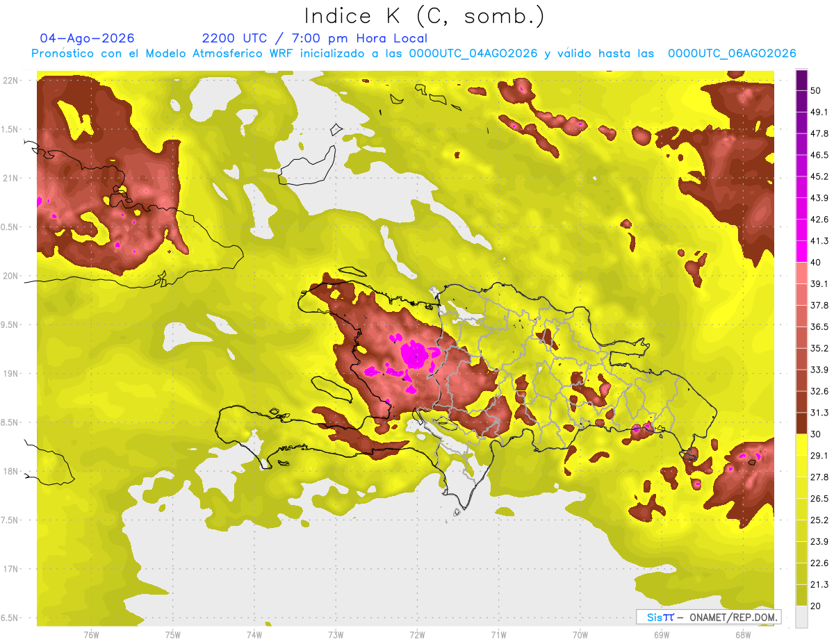Click the '71W' longitude axis label
The width and height of the screenshot is (834, 644).
(x=498, y=634)
